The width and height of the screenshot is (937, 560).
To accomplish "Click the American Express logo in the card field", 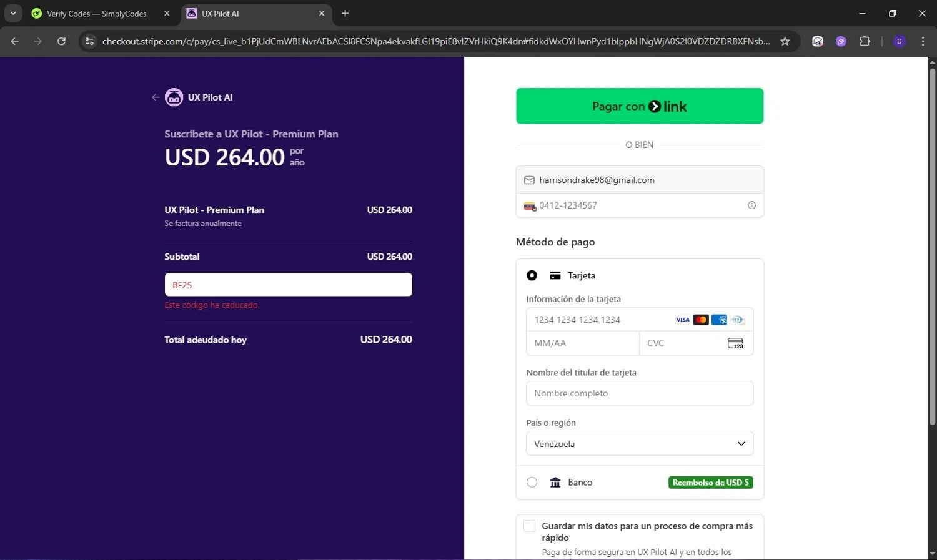I will click(x=719, y=320).
